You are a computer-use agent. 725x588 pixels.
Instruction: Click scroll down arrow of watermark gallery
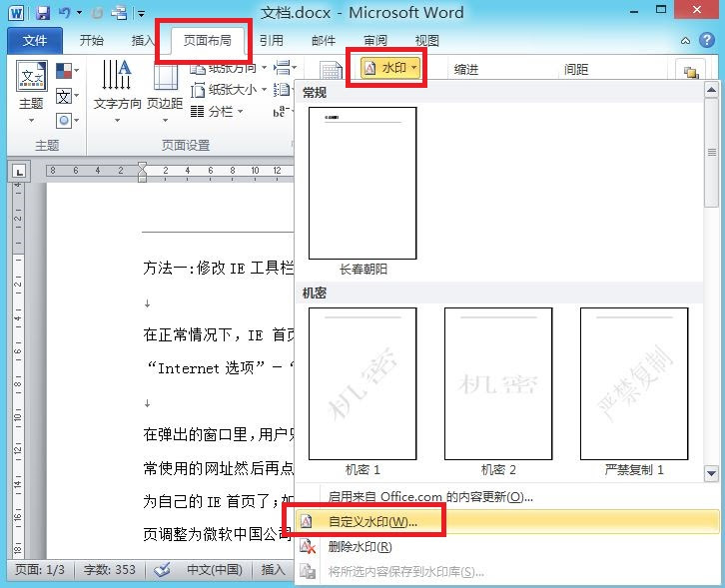[711, 474]
